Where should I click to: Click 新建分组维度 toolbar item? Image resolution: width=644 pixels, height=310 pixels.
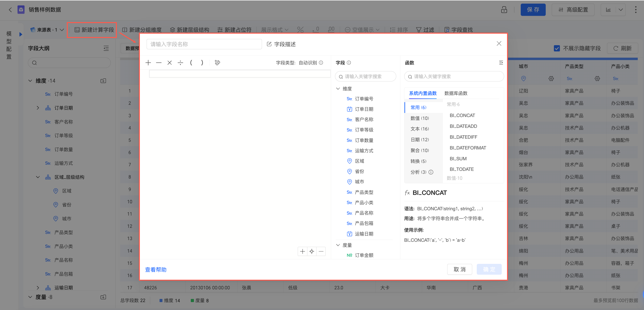click(x=142, y=30)
